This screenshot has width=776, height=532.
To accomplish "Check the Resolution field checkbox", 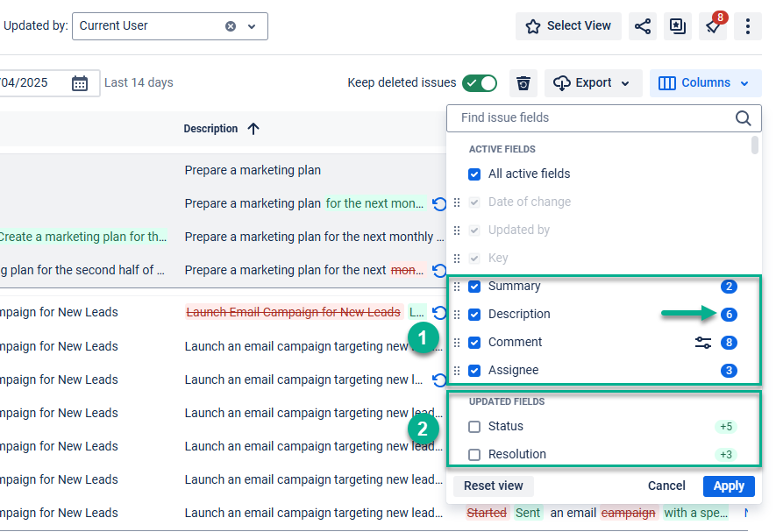I will click(x=474, y=455).
